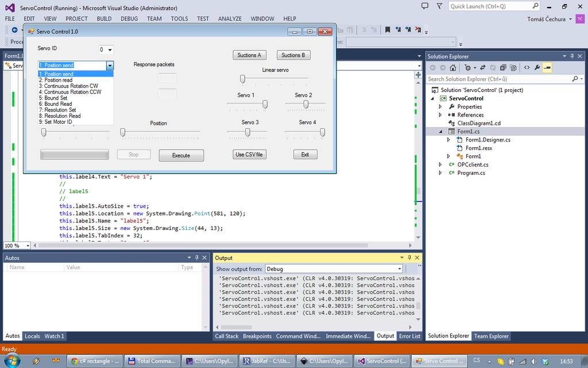The image size is (588, 368).
Task: Expand References node
Action: coord(440,115)
